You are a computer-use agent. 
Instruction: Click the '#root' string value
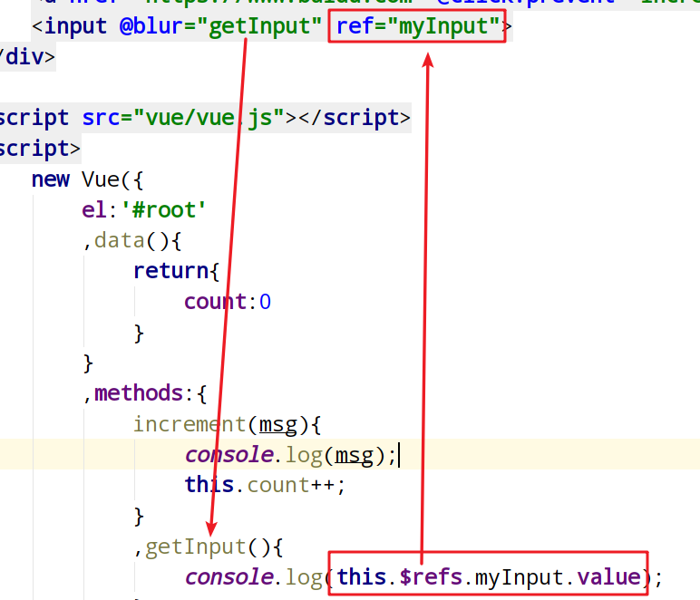164,210
